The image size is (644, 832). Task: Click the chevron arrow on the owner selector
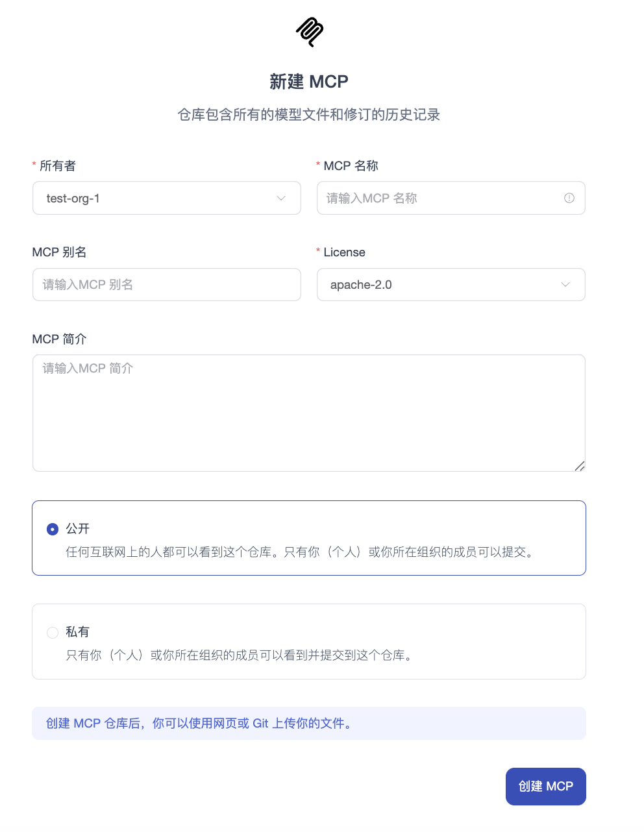pyautogui.click(x=282, y=198)
